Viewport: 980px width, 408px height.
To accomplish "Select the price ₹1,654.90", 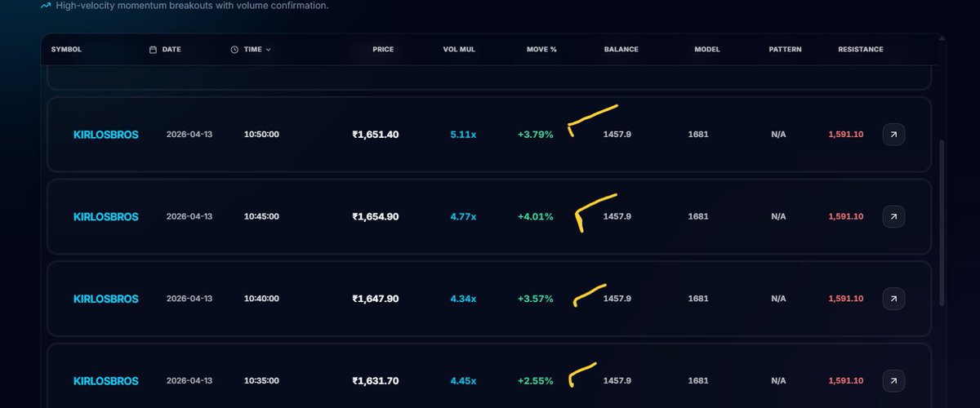I will point(376,217).
